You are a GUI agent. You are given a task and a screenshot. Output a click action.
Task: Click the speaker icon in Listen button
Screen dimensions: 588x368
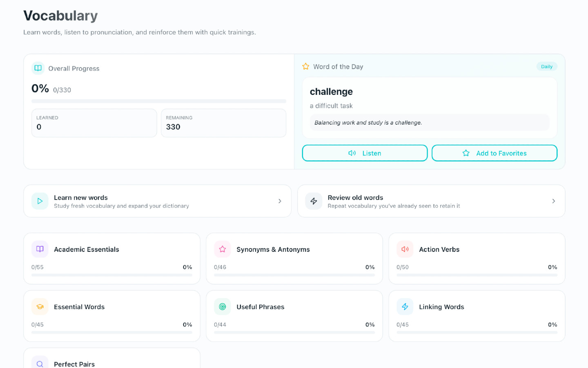pos(352,153)
